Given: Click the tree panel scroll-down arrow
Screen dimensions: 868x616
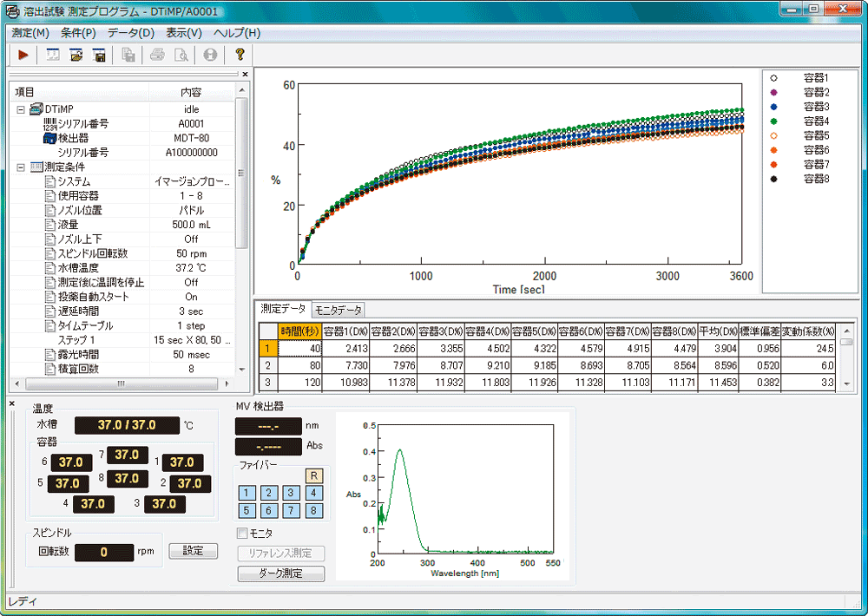Looking at the screenshot, I should pyautogui.click(x=241, y=369).
